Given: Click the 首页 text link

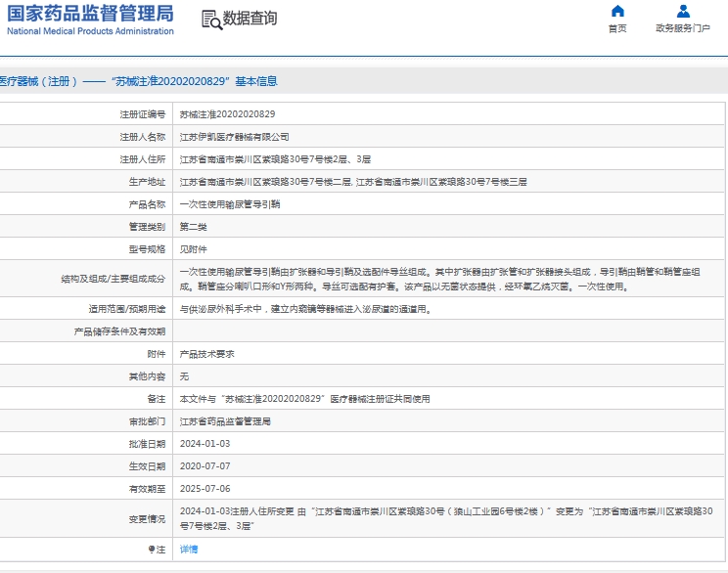Looking at the screenshot, I should [x=617, y=28].
